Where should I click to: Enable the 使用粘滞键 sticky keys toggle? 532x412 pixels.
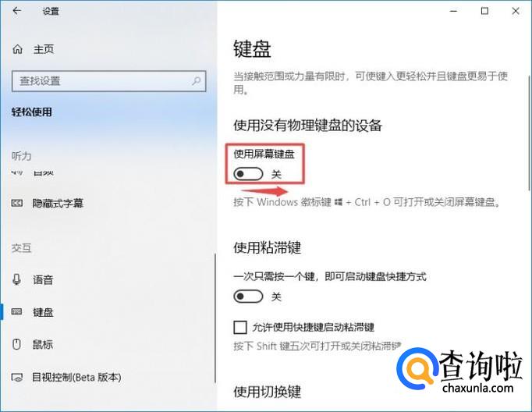tap(248, 297)
